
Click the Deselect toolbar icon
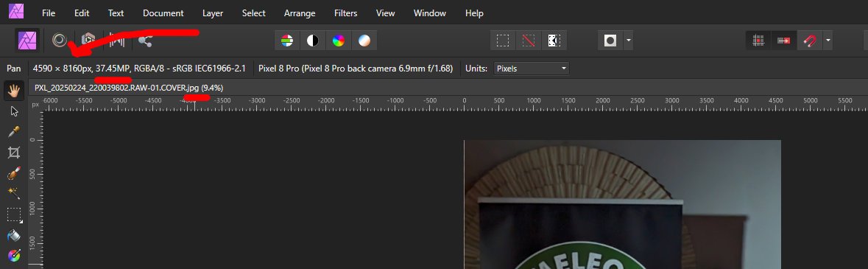[529, 41]
